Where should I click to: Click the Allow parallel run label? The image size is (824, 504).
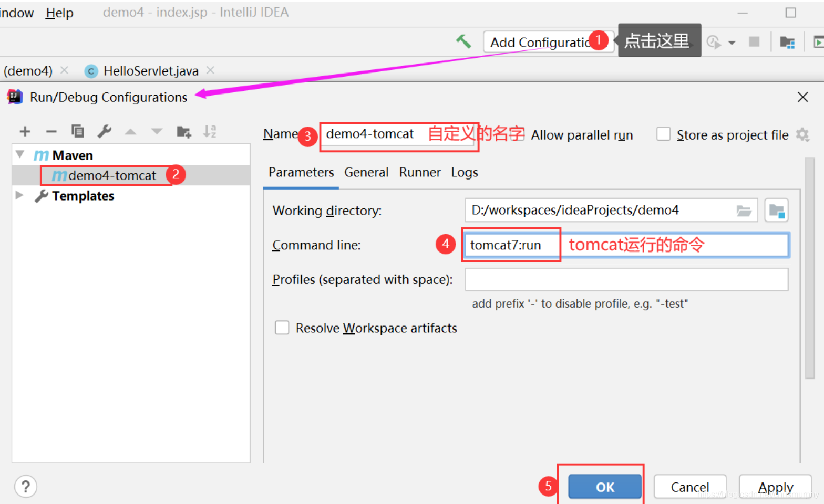[582, 135]
